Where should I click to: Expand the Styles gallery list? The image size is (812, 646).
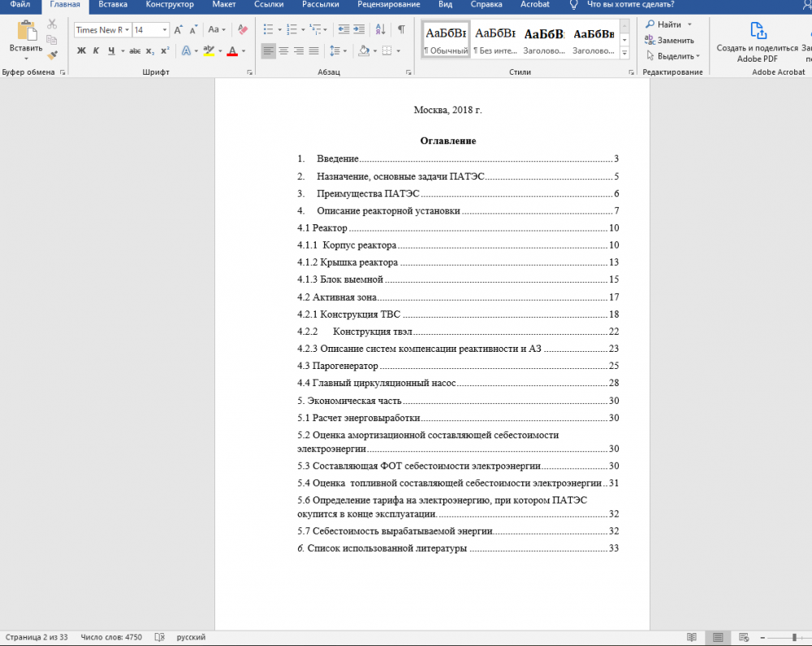click(624, 51)
